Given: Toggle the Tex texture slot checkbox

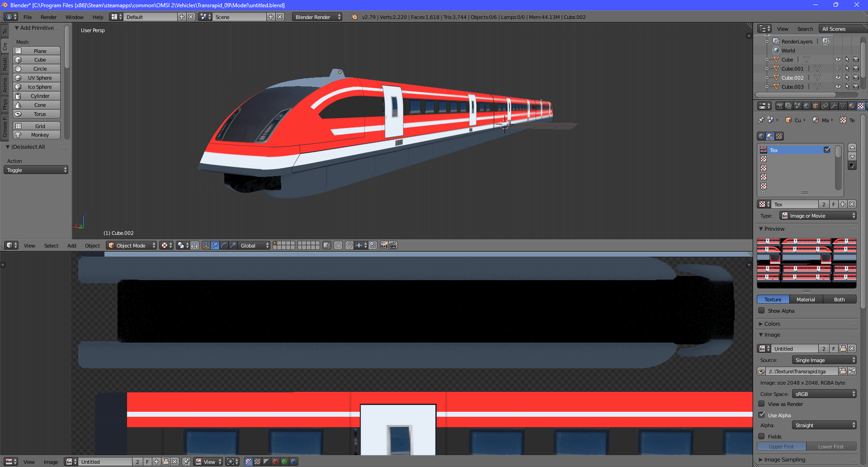Looking at the screenshot, I should 827,150.
